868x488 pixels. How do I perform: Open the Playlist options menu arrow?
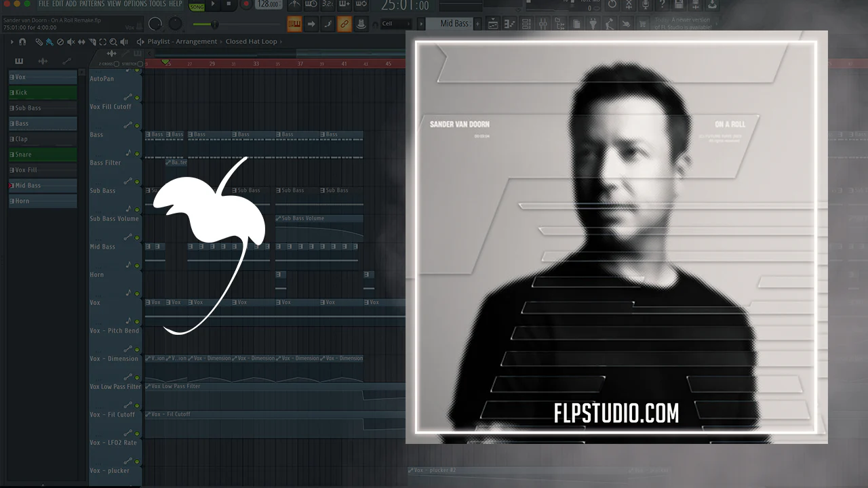coord(12,42)
